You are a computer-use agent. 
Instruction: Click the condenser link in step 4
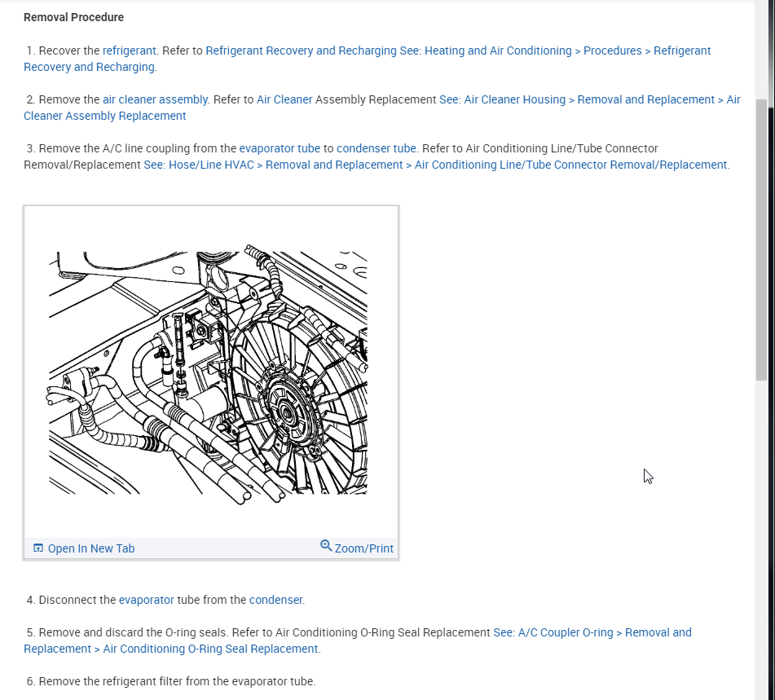[275, 600]
